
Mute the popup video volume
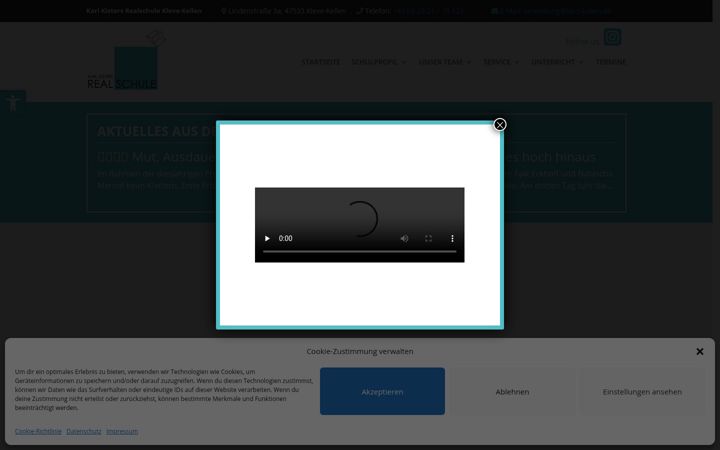(x=404, y=238)
